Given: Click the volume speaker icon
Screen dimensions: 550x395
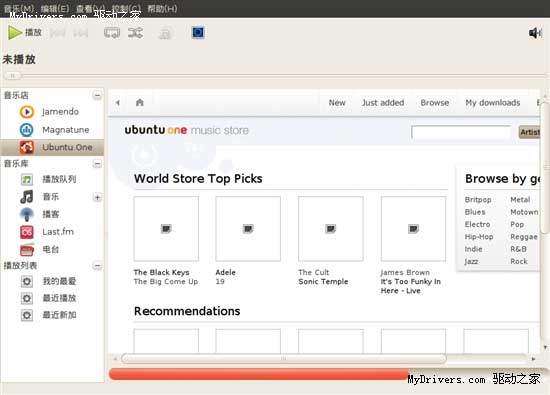Looking at the screenshot, I should click(536, 33).
